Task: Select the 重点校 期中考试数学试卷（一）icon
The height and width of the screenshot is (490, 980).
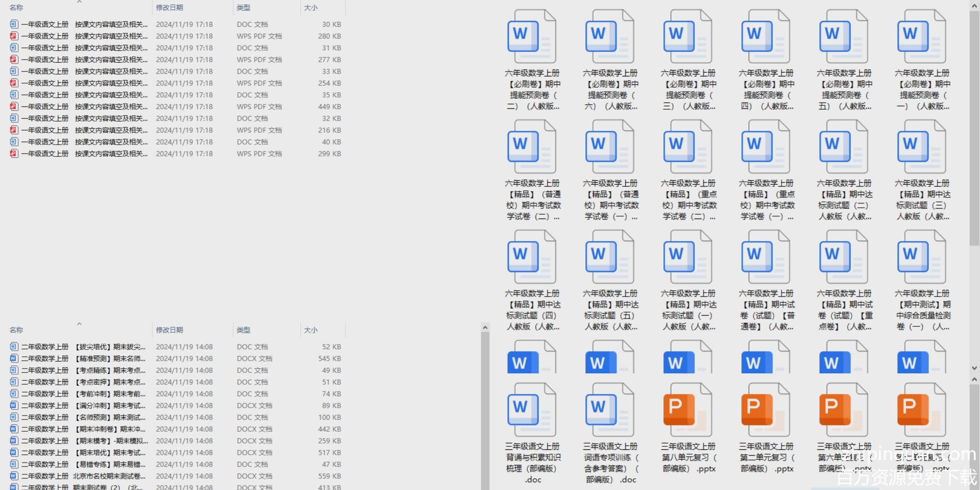Action: click(765, 147)
